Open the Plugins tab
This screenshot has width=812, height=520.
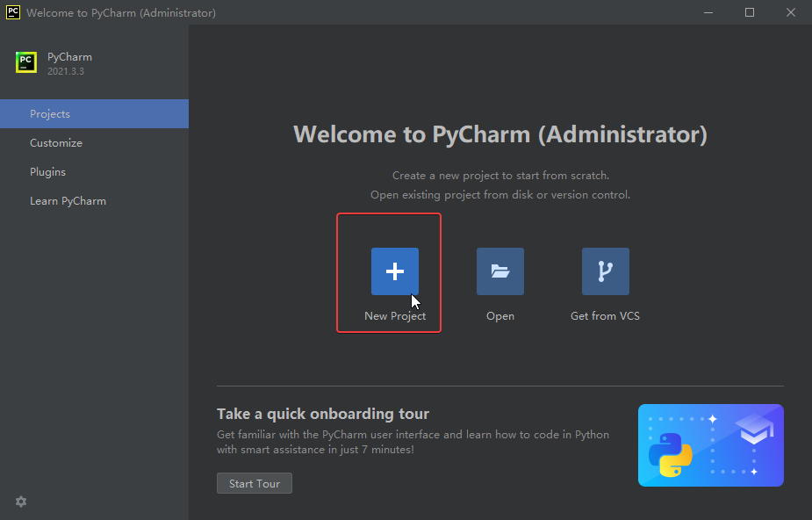(x=94, y=172)
